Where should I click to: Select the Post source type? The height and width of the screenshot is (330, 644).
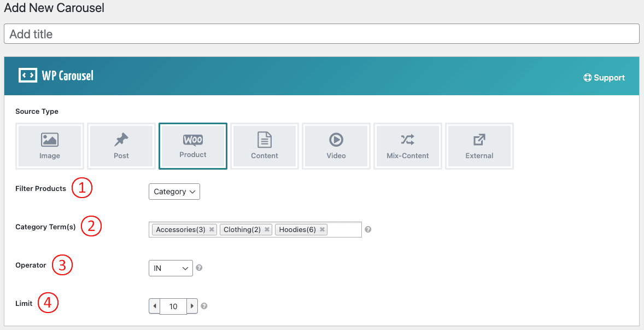coord(121,146)
